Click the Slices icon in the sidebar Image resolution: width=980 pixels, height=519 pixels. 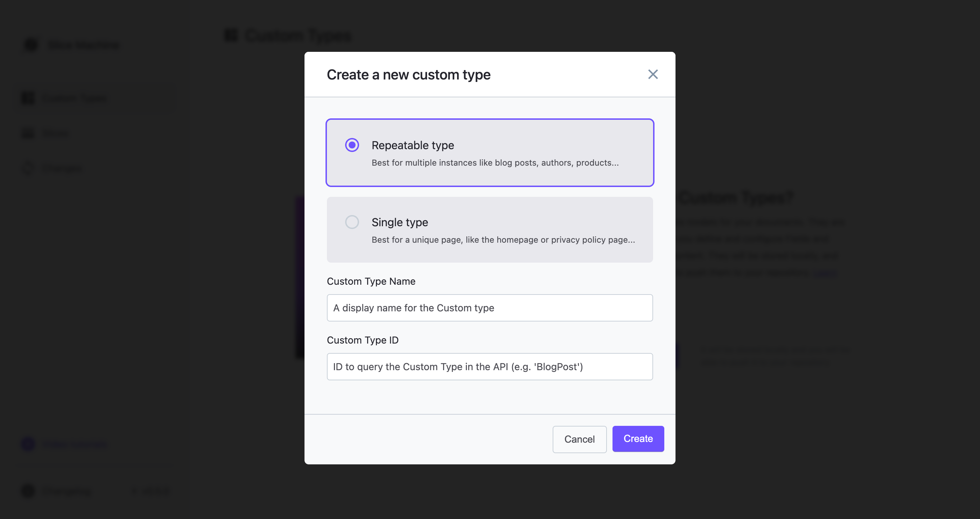point(27,133)
